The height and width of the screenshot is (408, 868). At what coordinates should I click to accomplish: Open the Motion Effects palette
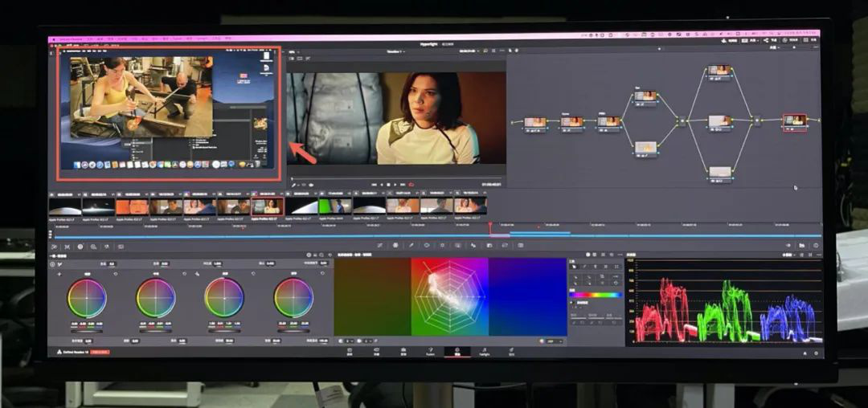[x=121, y=247]
